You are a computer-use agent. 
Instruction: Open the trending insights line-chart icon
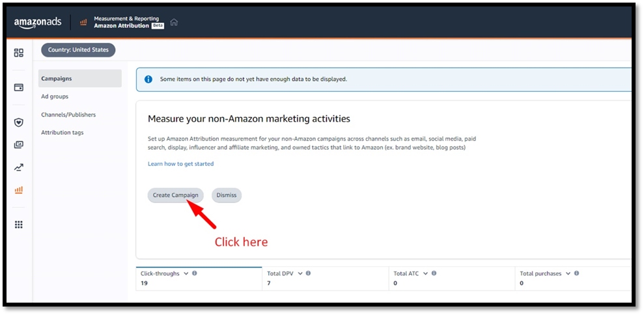(19, 167)
